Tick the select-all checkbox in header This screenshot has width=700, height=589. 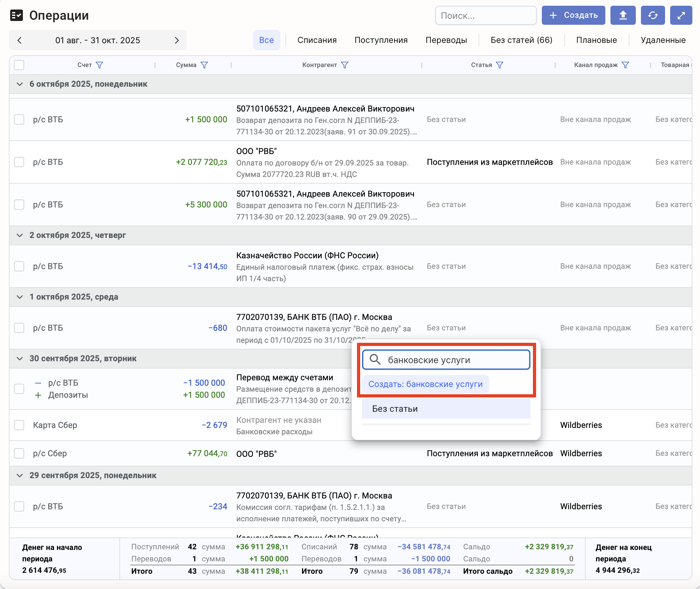[x=19, y=65]
